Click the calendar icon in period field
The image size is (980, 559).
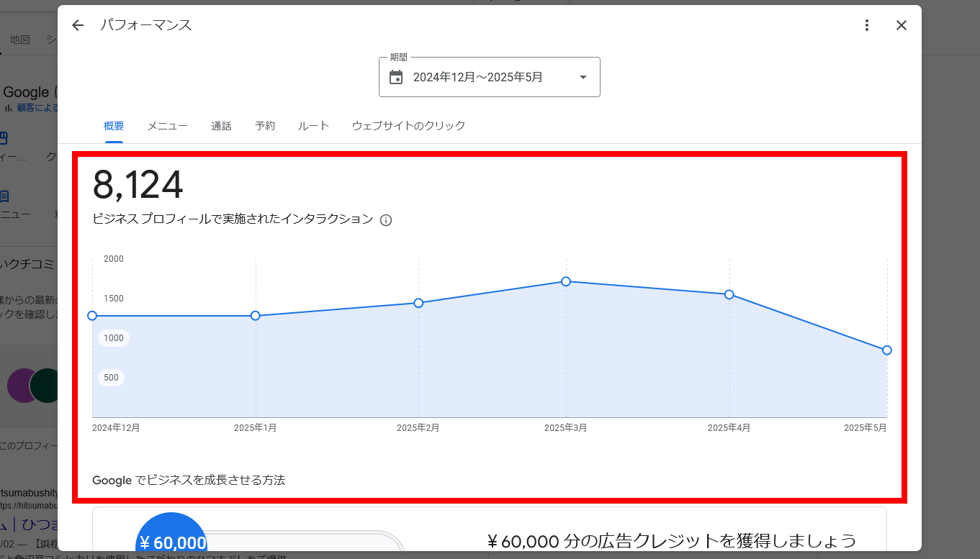396,77
